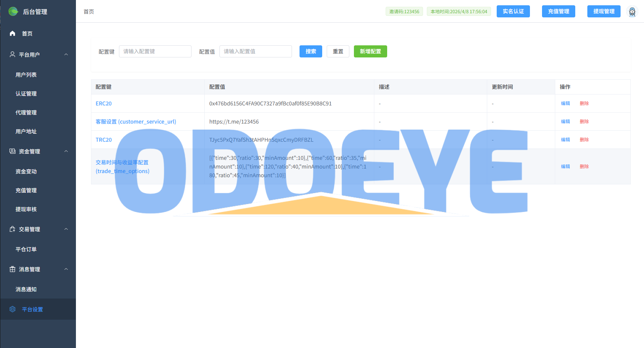The width and height of the screenshot is (644, 348).
Task: Focus the 配置键 input field
Action: tap(155, 51)
